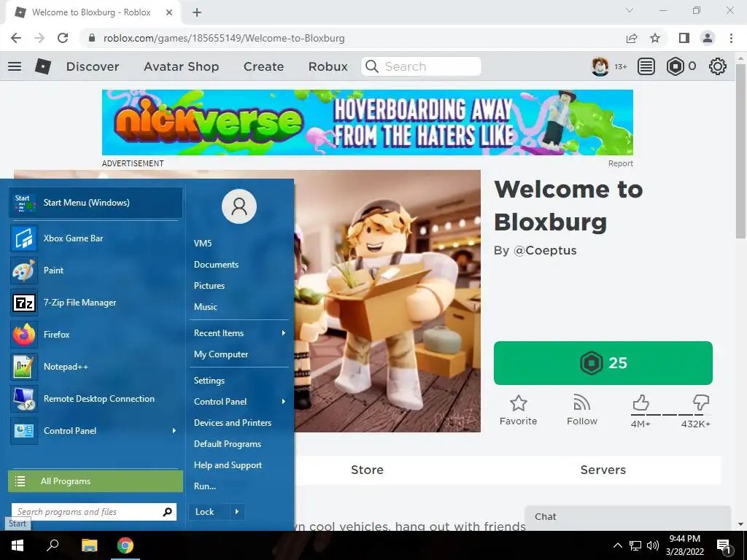
Task: Open the Chat panel
Action: (628, 517)
